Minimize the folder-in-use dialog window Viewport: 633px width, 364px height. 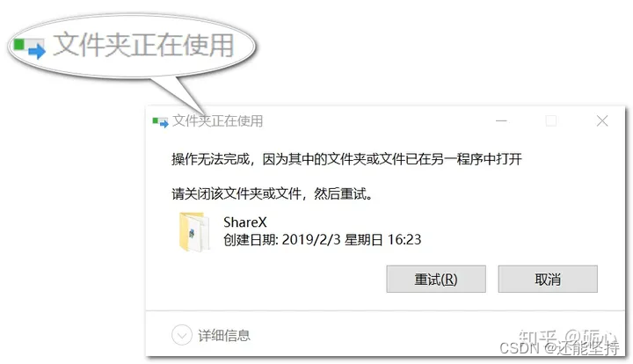pos(501,120)
